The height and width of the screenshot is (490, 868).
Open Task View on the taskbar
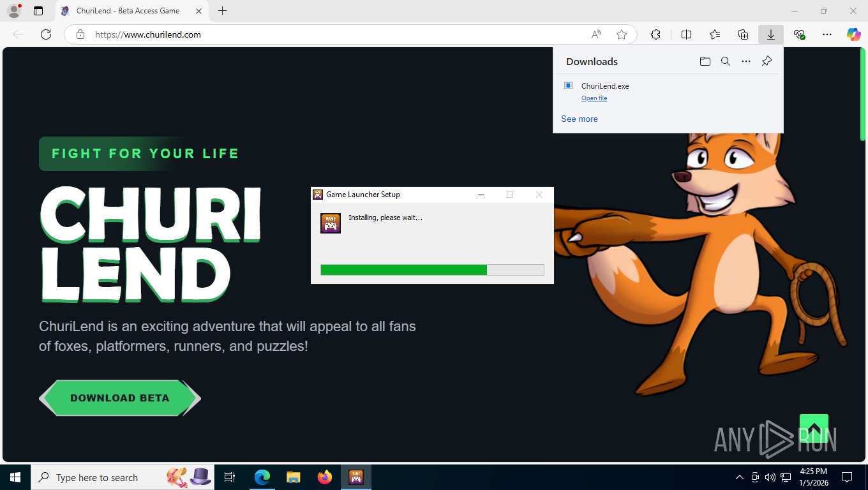coord(230,477)
